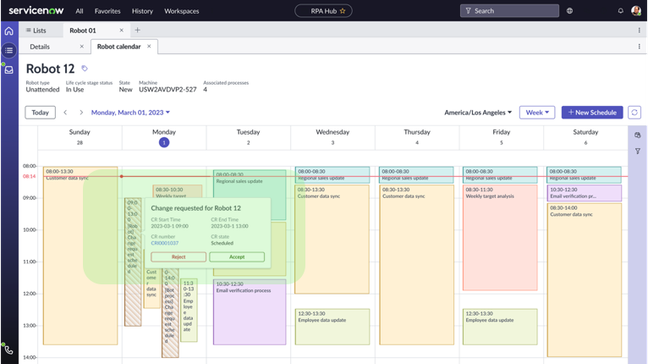The height and width of the screenshot is (364, 648).
Task: Refresh the robot calendar
Action: pos(634,112)
